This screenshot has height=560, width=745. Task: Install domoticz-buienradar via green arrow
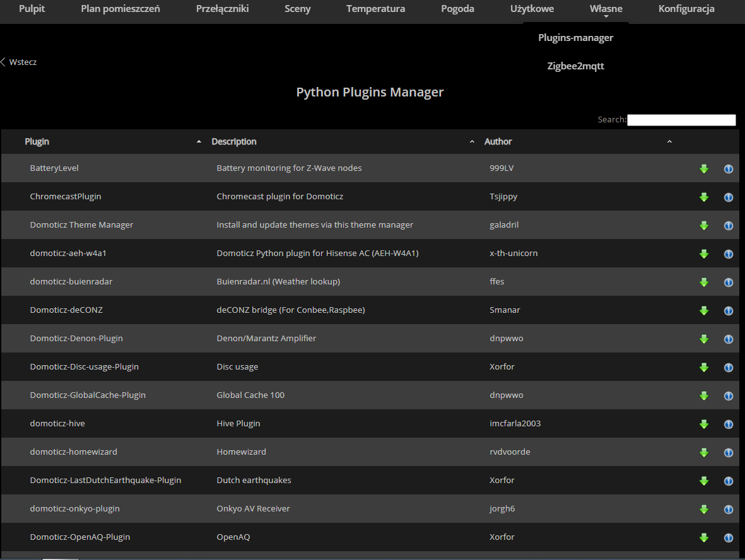[x=703, y=282]
